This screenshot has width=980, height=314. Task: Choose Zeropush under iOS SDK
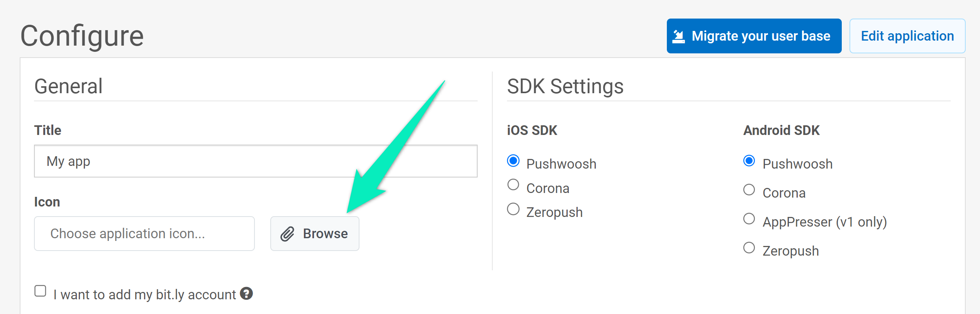[513, 209]
